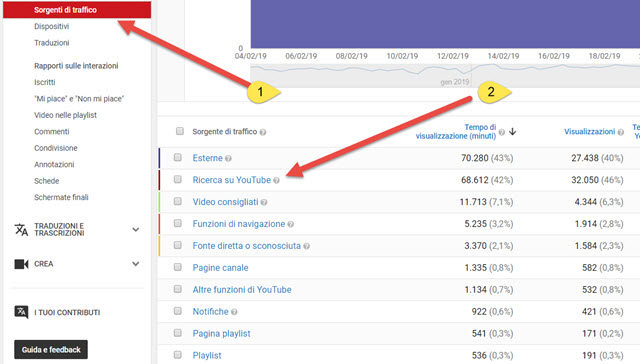Click help icon beside Ricerca su YouTube

coord(276,181)
